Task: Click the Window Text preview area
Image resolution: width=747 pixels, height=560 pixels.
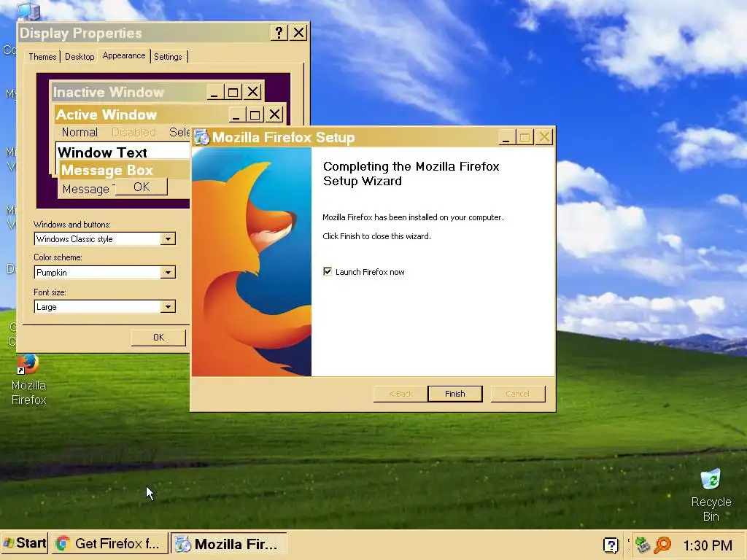Action: [x=123, y=152]
